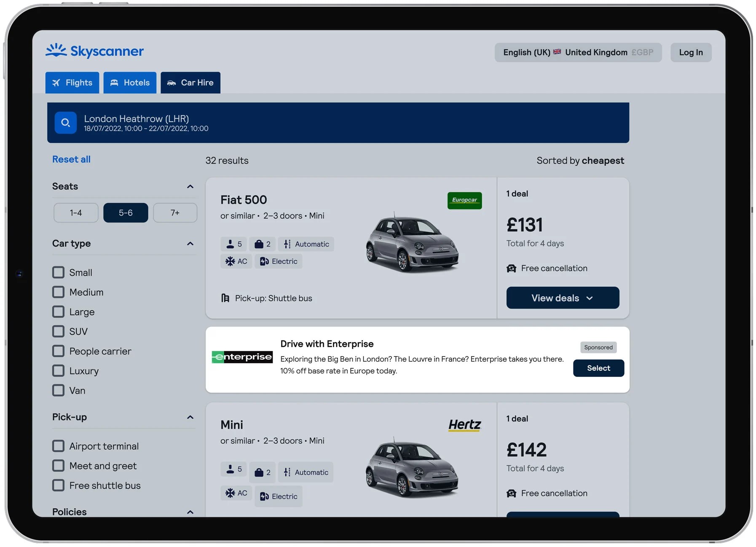Click the Europcar logo on Fiat 500 card
Image resolution: width=756 pixels, height=547 pixels.
tap(464, 200)
